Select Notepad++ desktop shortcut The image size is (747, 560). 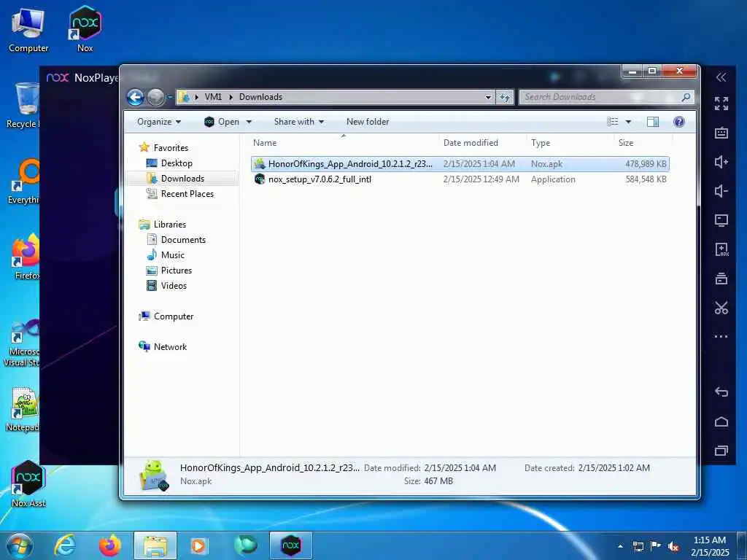22,410
